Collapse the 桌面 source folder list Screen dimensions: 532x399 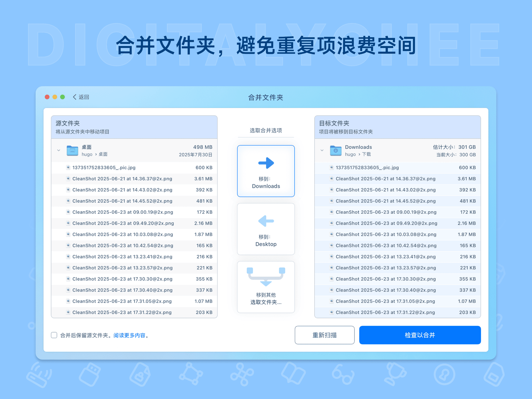coord(59,150)
